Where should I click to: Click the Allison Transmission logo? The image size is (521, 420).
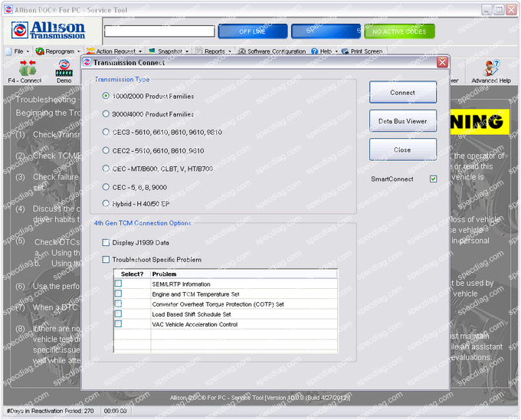[x=51, y=30]
